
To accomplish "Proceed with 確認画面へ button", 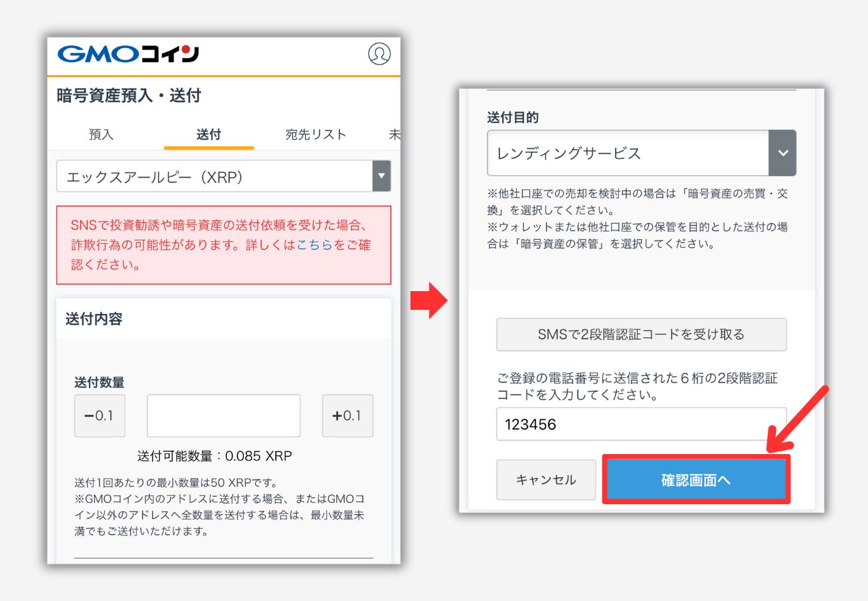I will coord(696,479).
